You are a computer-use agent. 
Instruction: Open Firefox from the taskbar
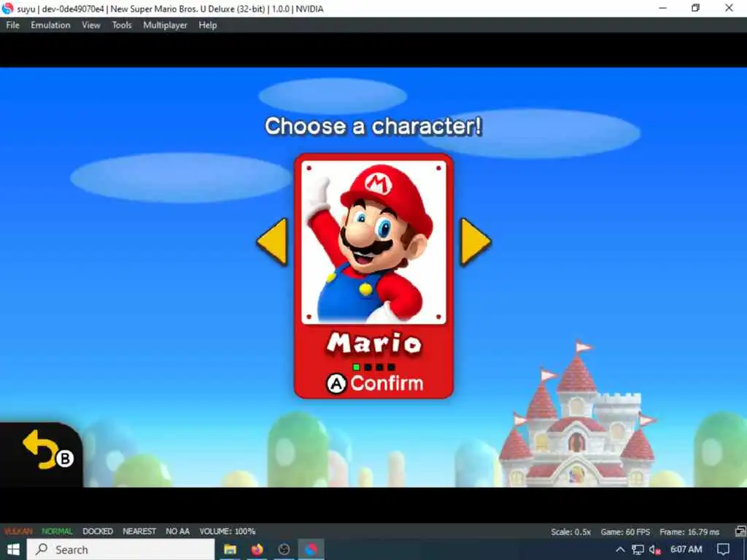(258, 550)
